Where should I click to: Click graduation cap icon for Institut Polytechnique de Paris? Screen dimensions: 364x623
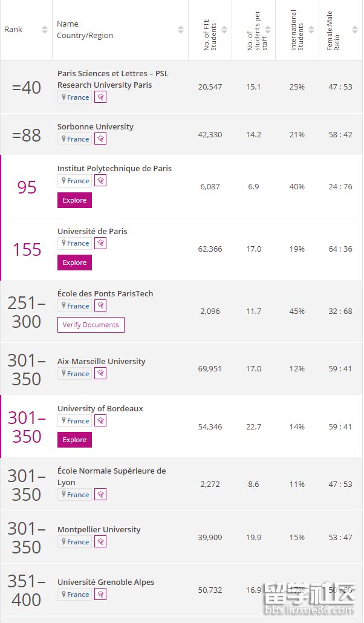100,181
